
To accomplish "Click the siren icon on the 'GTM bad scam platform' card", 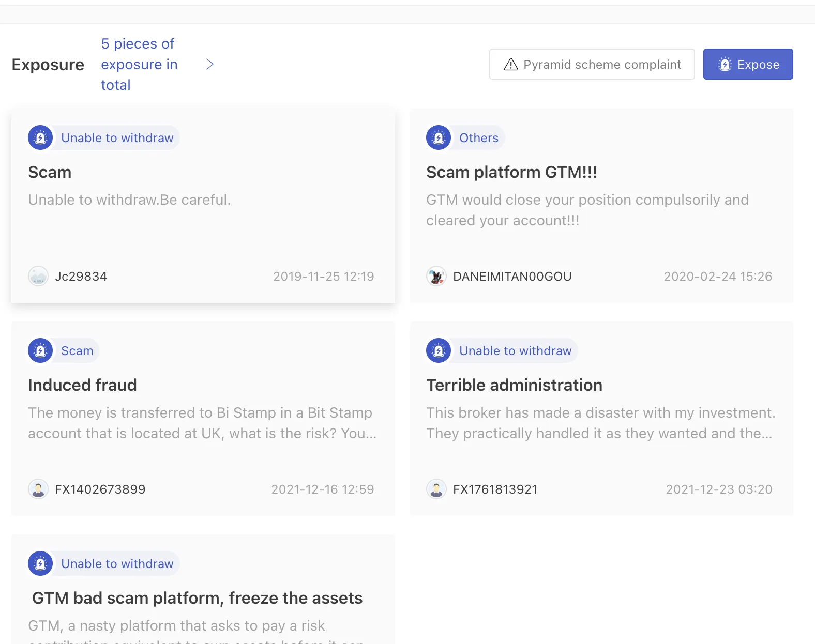I will tap(40, 564).
